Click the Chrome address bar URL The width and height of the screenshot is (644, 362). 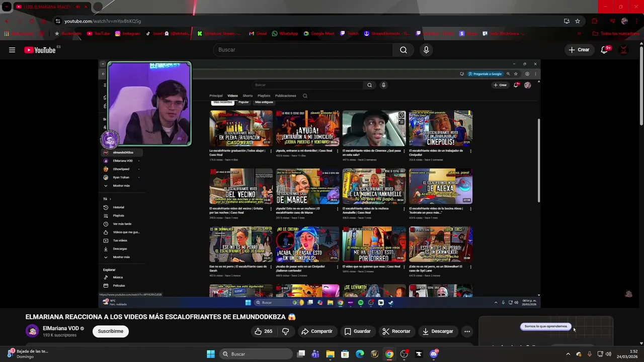[103, 21]
